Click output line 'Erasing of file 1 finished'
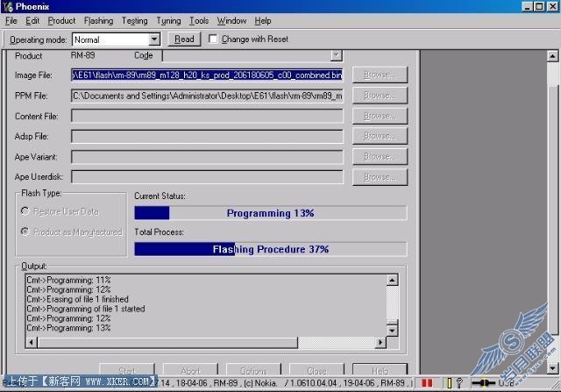Viewport: 561px width, 392px height. (x=77, y=299)
